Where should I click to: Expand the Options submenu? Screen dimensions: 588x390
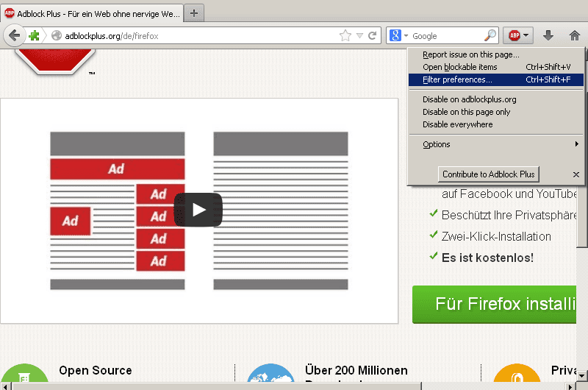click(495, 144)
